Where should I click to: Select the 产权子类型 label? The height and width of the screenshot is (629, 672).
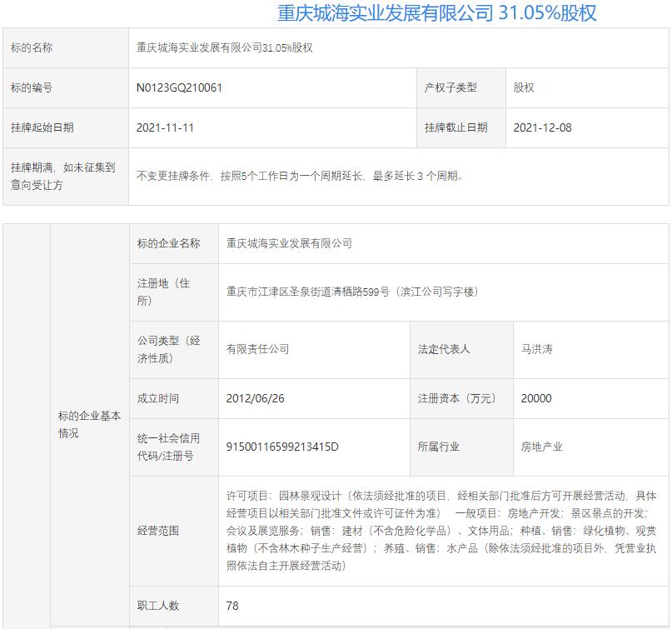pyautogui.click(x=450, y=87)
